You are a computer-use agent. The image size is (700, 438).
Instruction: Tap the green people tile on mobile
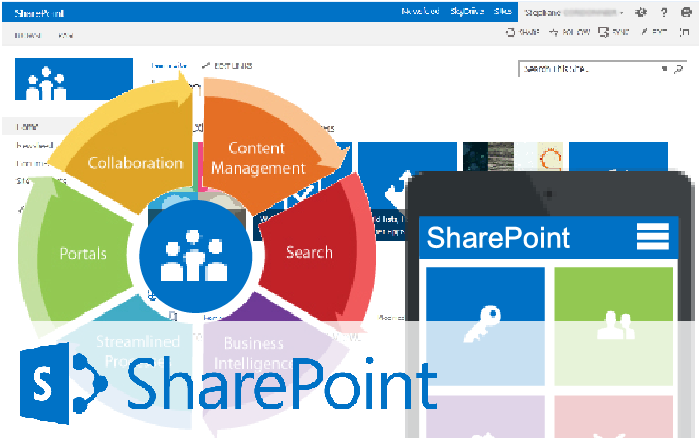pyautogui.click(x=613, y=326)
